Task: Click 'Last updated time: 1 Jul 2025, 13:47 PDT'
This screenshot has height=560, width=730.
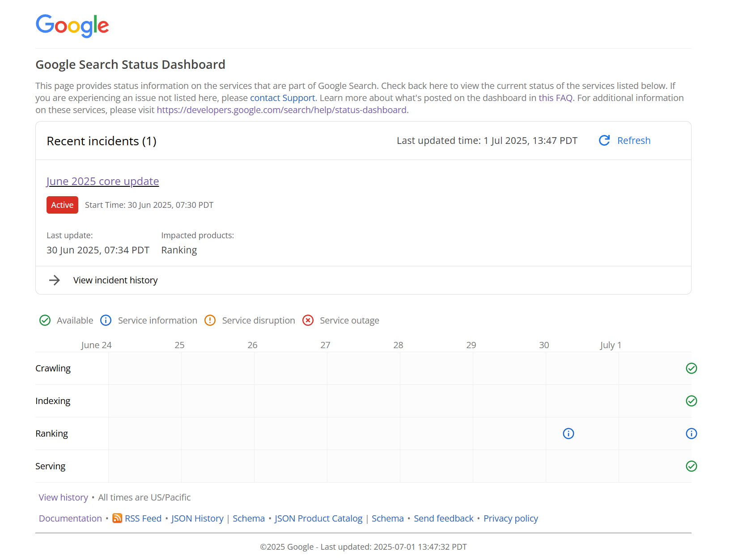Action: [x=487, y=141]
